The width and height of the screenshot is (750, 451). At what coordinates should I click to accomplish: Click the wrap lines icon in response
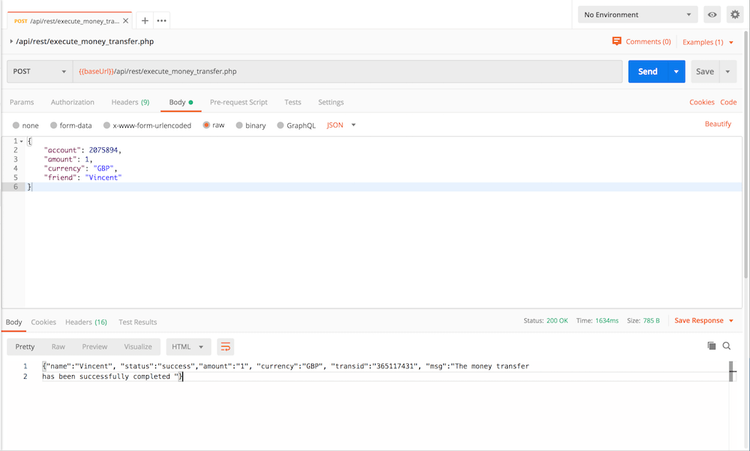point(226,346)
